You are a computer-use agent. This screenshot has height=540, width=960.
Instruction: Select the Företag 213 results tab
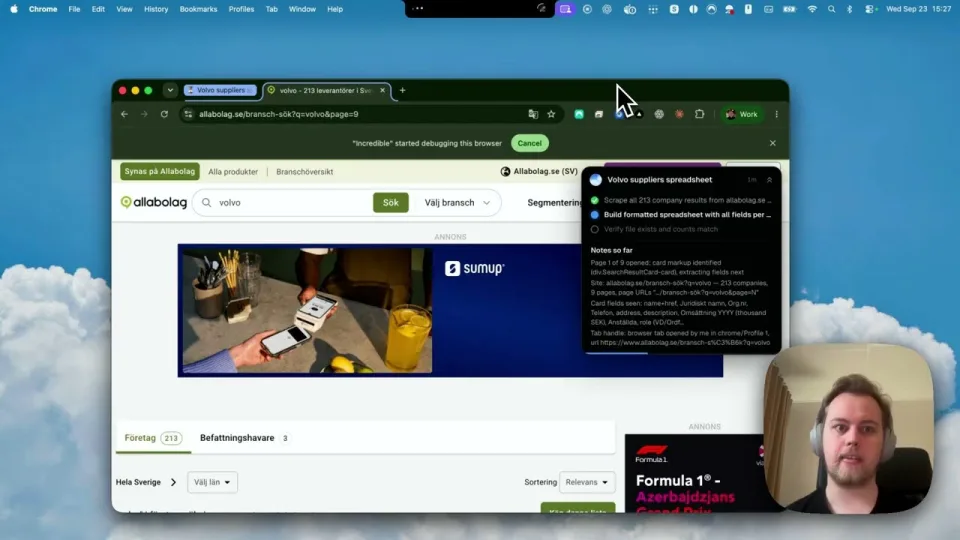tap(153, 438)
